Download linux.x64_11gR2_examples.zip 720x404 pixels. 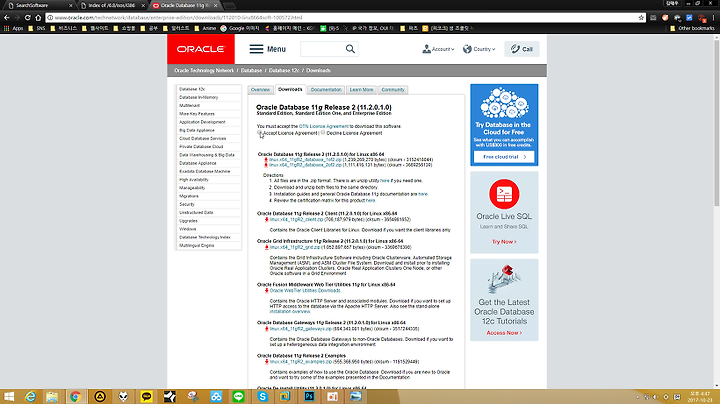[x=300, y=362]
